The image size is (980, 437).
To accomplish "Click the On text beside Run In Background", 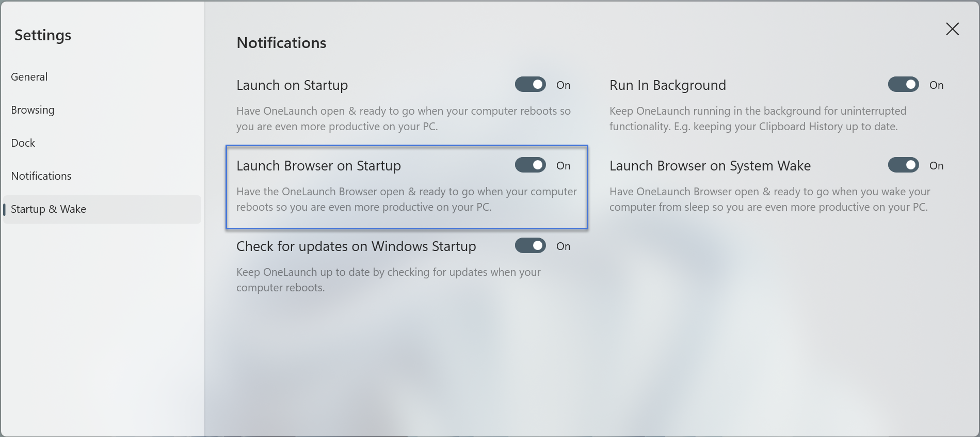I will coord(936,85).
